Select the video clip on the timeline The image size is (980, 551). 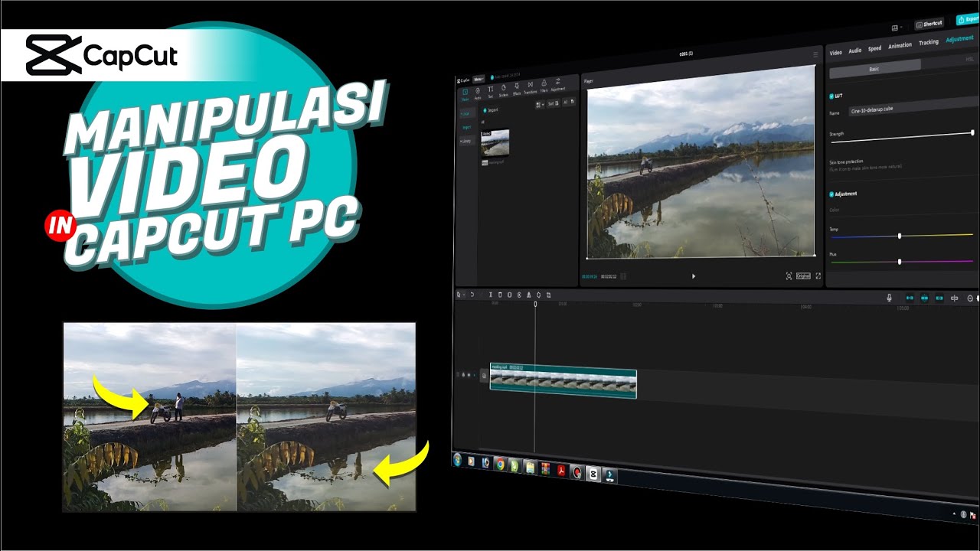563,382
